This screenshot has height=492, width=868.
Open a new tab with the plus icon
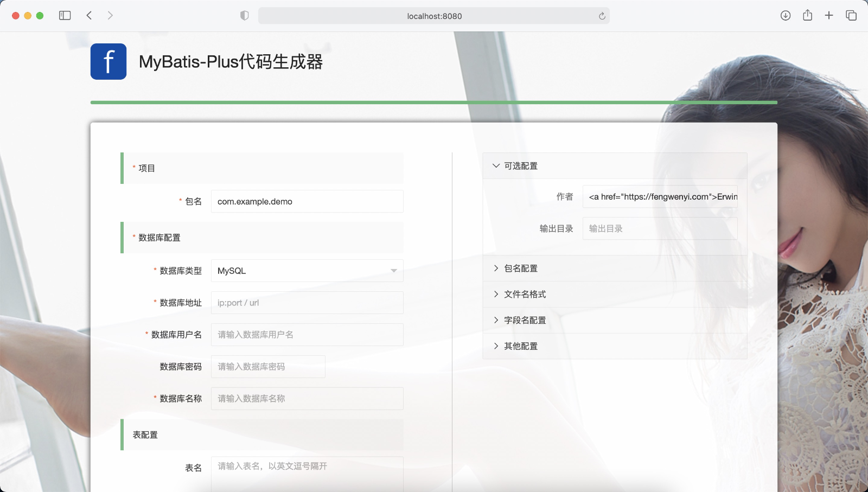coord(829,15)
